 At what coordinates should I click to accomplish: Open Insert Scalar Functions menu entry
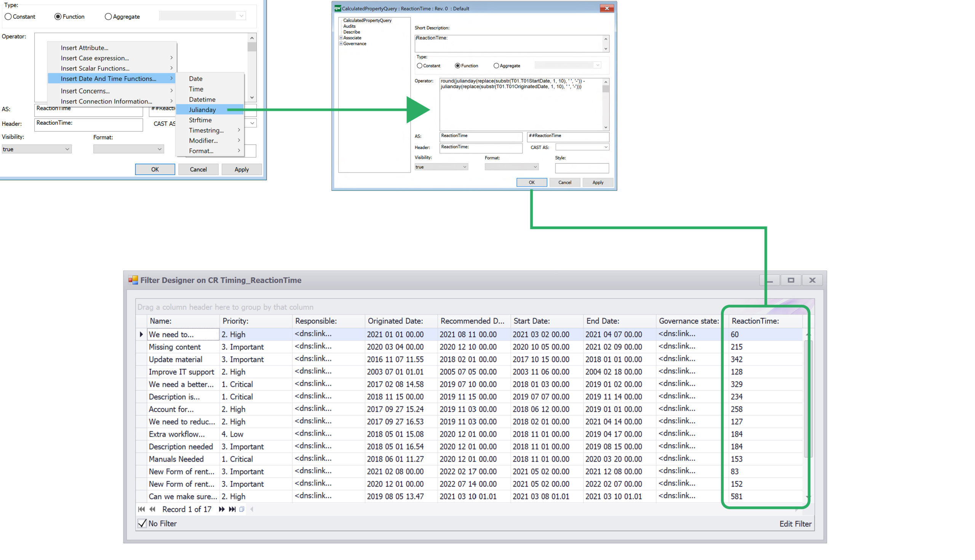pos(95,68)
